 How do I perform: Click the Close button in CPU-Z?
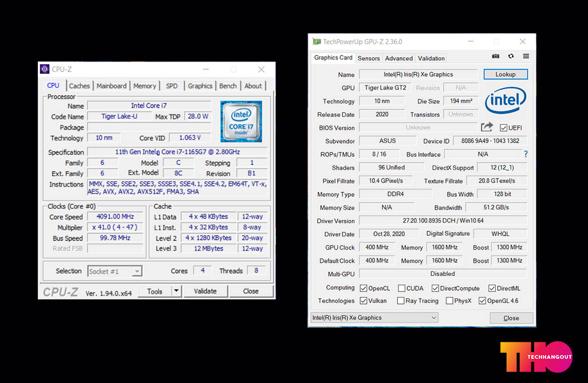coord(251,291)
